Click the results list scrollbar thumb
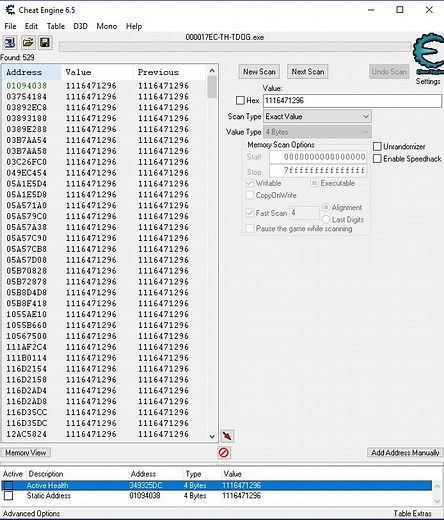This screenshot has width=444, height=520. pyautogui.click(x=212, y=87)
